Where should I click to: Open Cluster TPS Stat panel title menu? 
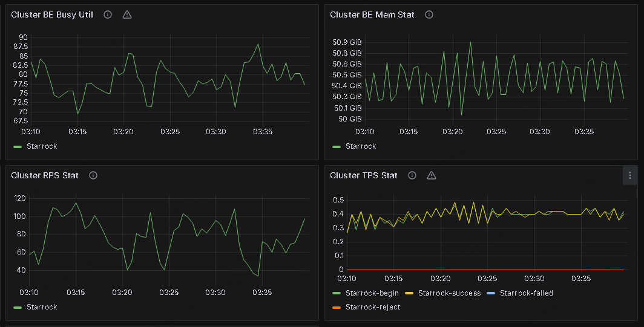[364, 175]
